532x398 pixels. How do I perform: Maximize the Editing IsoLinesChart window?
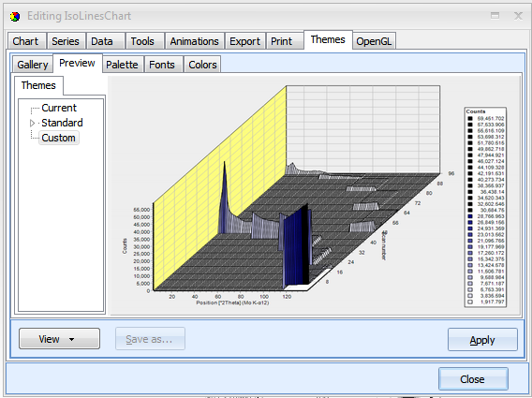495,16
